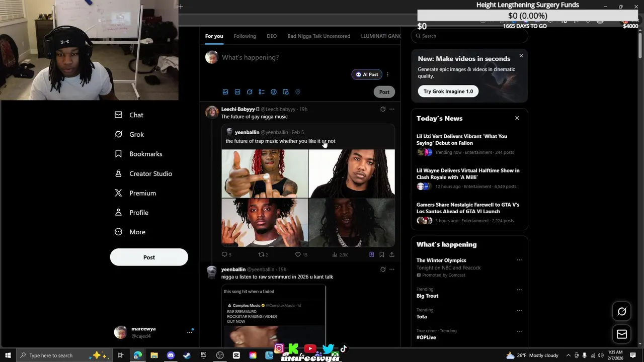Open Grok in the sidebar
Image resolution: width=644 pixels, height=362 pixels.
129,134
